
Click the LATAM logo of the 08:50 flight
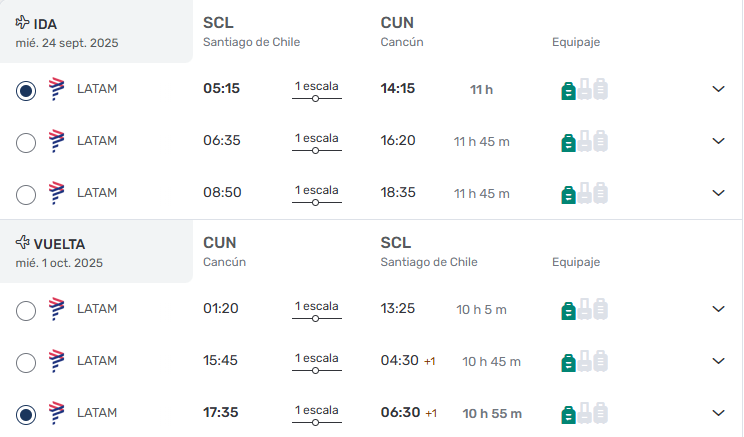tap(56, 193)
